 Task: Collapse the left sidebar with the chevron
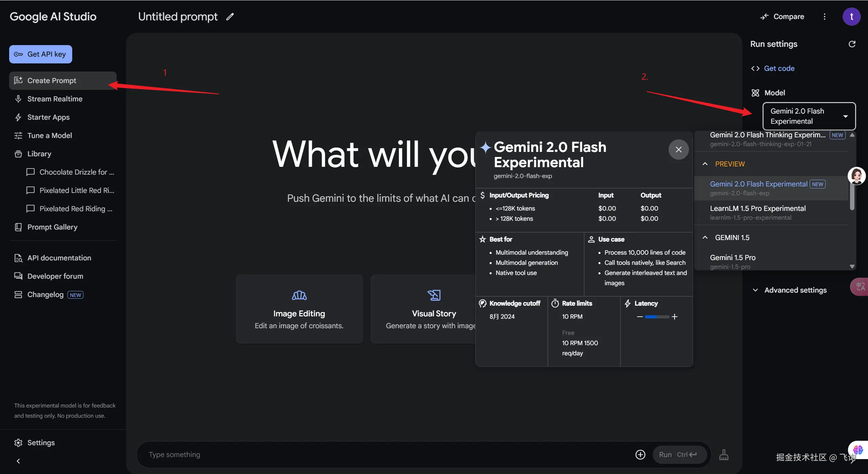pyautogui.click(x=18, y=461)
